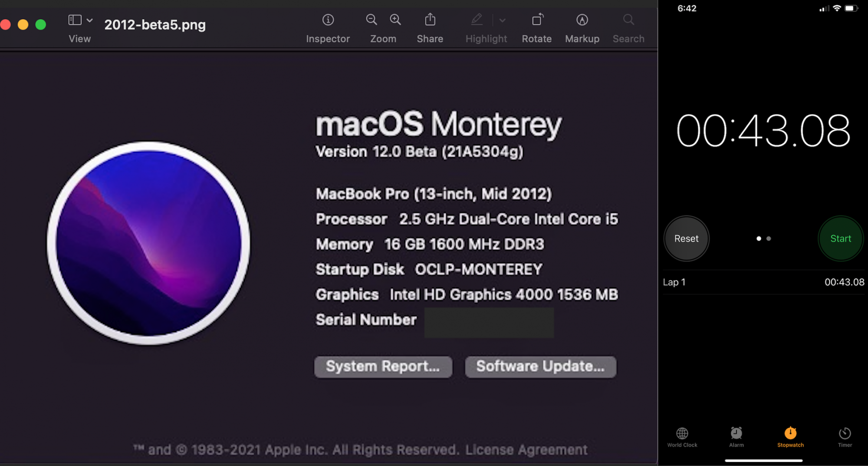This screenshot has height=466, width=868.
Task: Rotate the image with Rotate icon
Action: click(537, 20)
